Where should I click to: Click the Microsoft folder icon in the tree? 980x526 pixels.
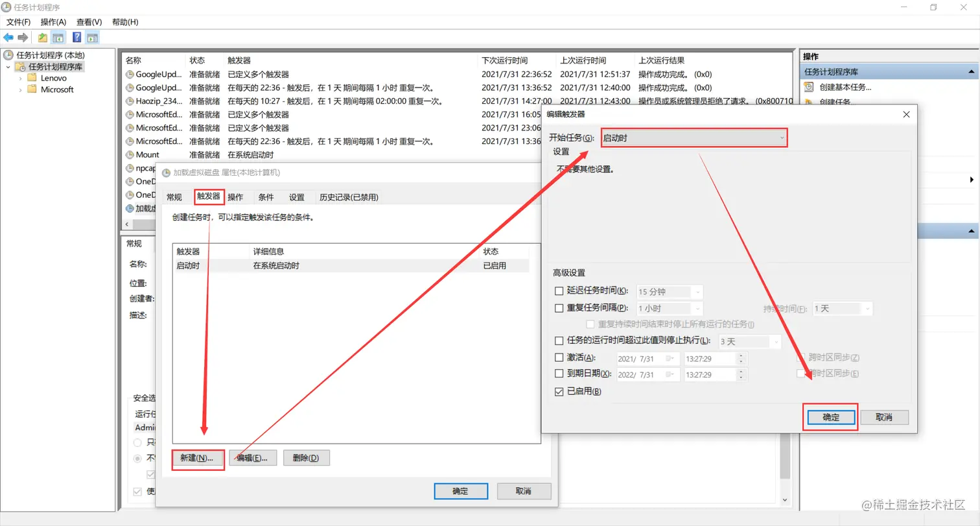[32, 90]
